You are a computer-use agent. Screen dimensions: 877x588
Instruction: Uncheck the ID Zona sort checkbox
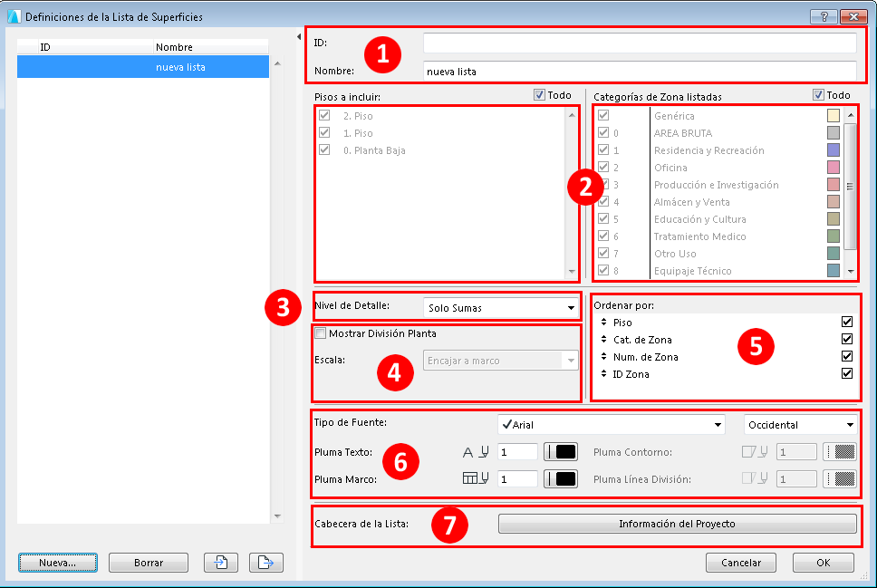(847, 373)
